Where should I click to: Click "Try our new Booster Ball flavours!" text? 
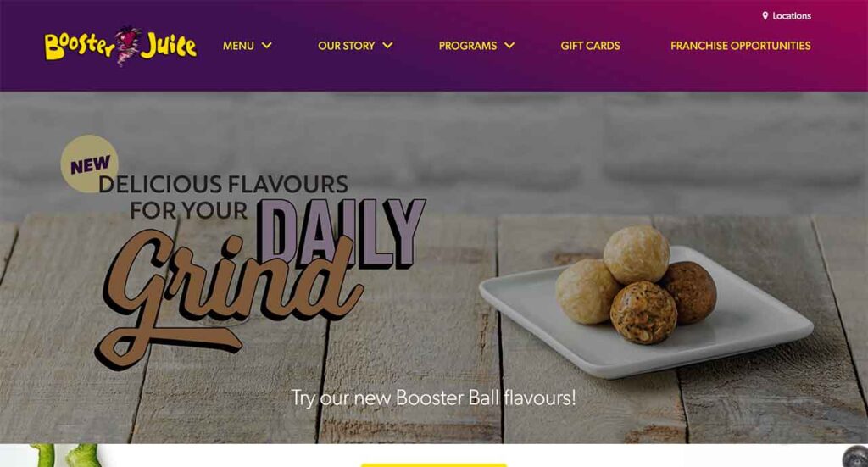[433, 398]
